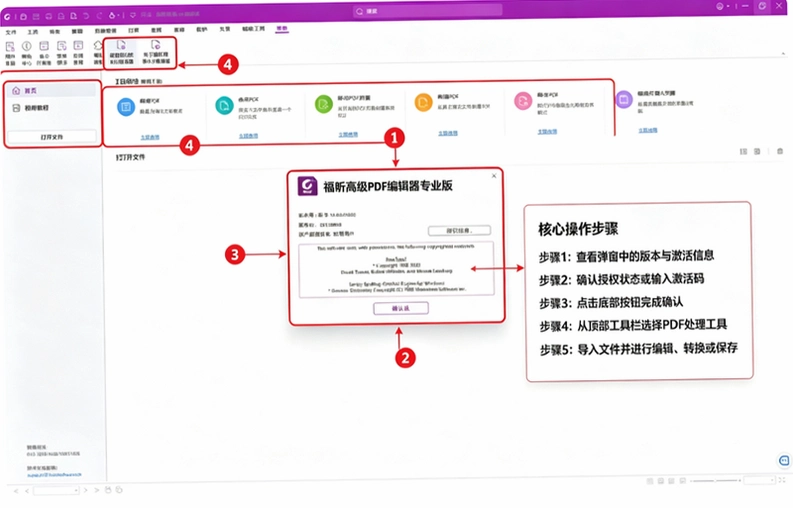Click the Foxit logo in the title bar
The height and width of the screenshot is (508, 793).
tap(7, 17)
